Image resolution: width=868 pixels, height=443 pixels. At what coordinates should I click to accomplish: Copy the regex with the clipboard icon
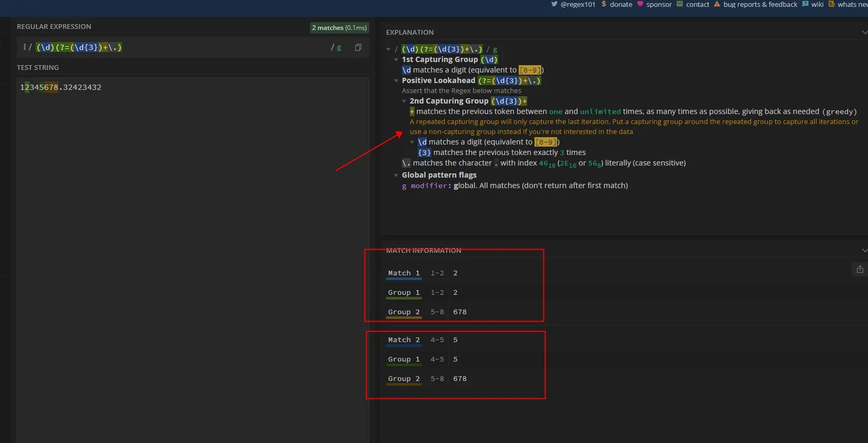click(358, 47)
